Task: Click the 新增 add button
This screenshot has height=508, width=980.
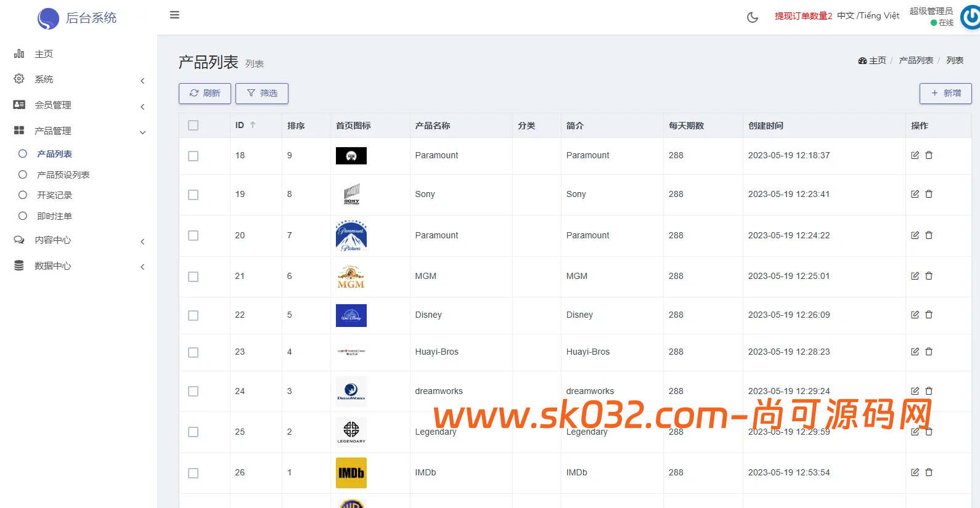Action: click(945, 94)
